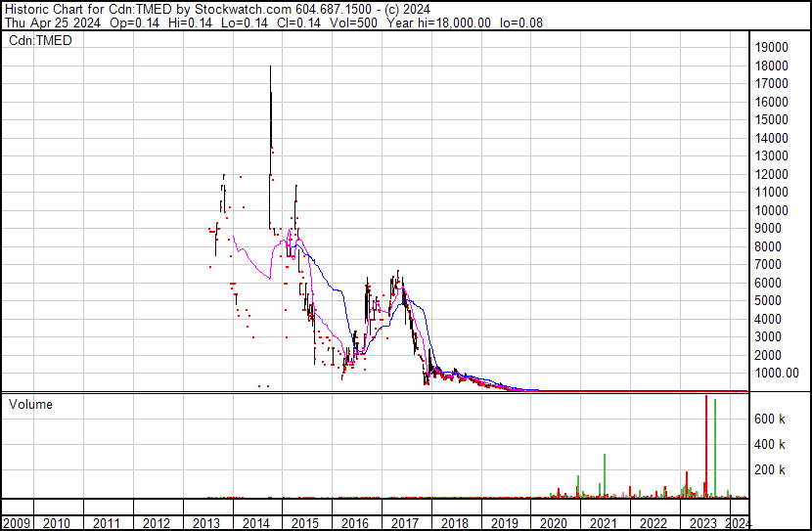Click the 1000.00 price axis label

(777, 374)
